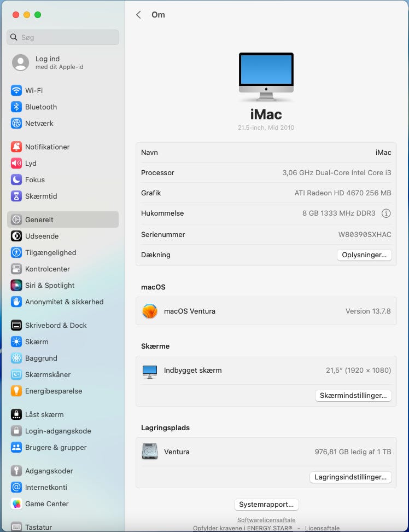This screenshot has width=409, height=532.
Task: Click 3,06 GHz Dual-Core Intel Core i3
Action: coord(337,173)
